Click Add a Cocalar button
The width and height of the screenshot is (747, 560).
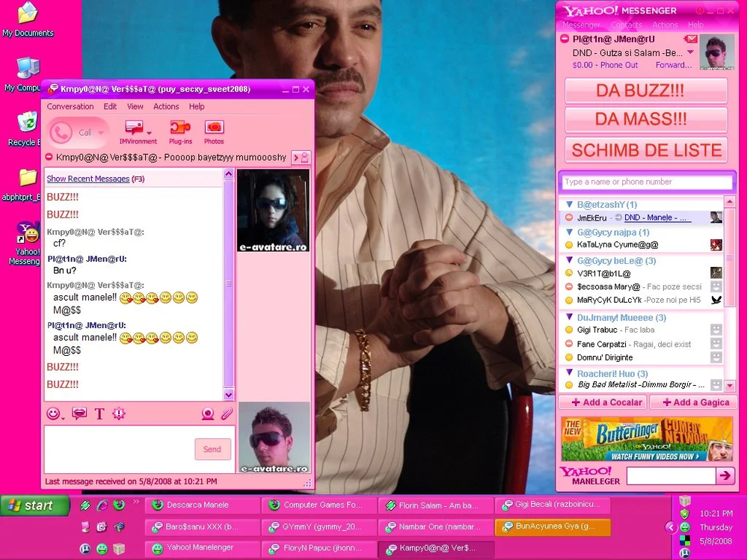pos(603,402)
